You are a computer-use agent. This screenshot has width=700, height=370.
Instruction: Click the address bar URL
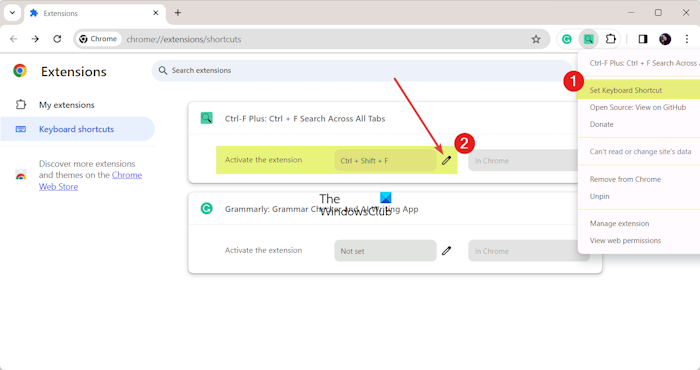click(x=183, y=39)
